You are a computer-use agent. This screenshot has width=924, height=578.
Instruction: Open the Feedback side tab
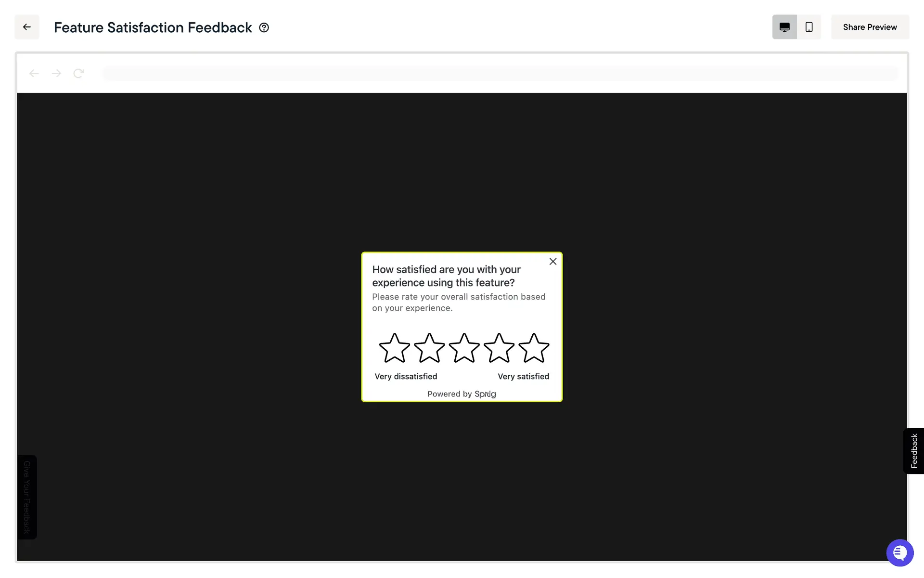(x=914, y=451)
